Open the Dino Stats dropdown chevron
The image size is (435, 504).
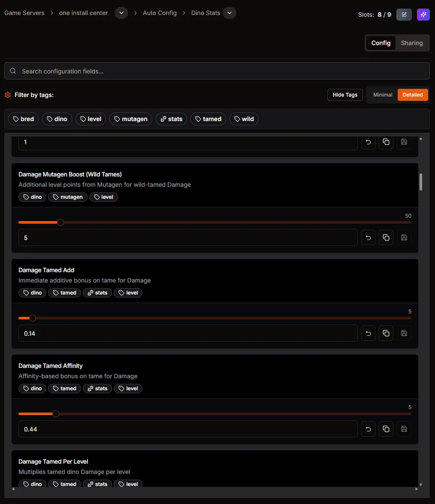click(x=230, y=13)
